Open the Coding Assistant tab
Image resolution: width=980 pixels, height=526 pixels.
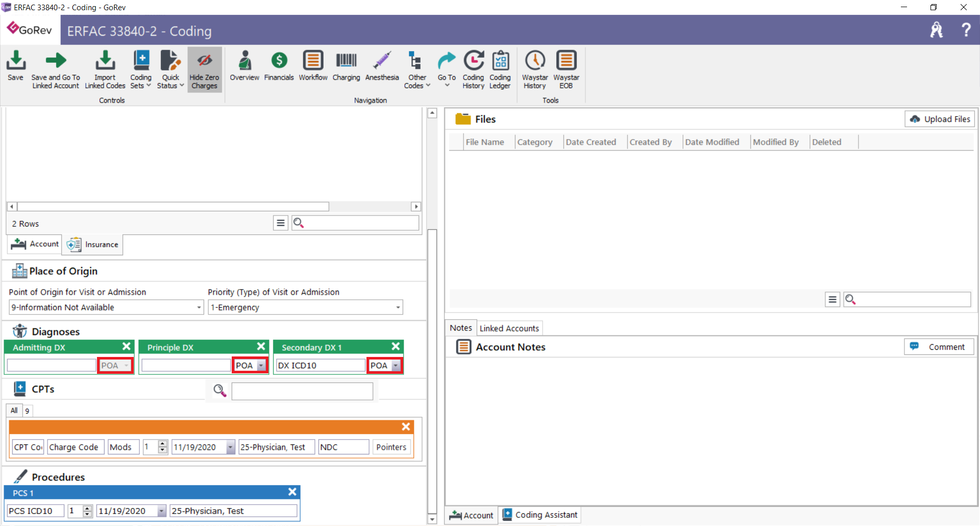pyautogui.click(x=540, y=515)
